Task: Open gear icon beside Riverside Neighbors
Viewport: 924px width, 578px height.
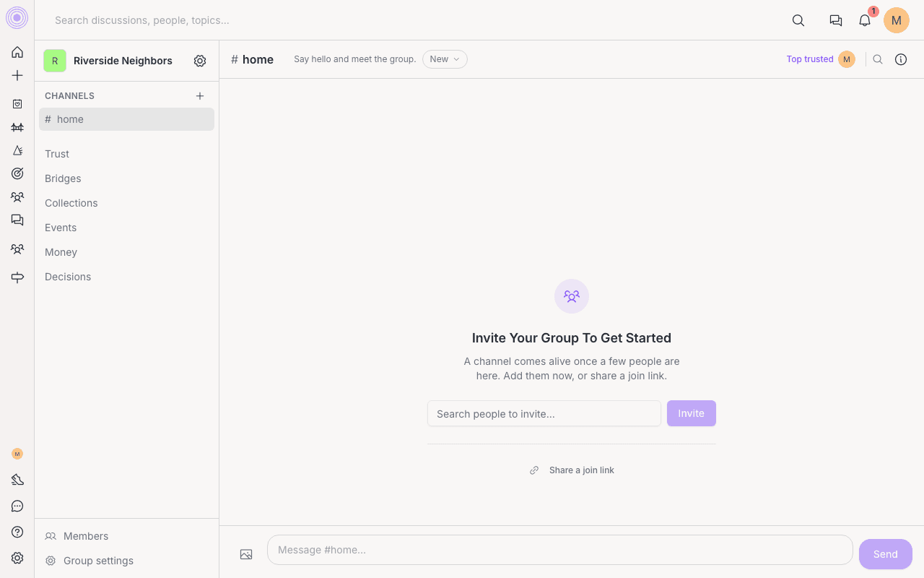Action: coord(200,61)
